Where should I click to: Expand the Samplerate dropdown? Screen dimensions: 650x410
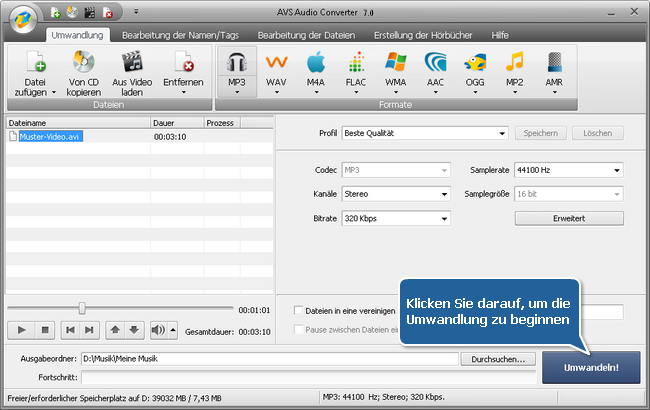pos(568,170)
